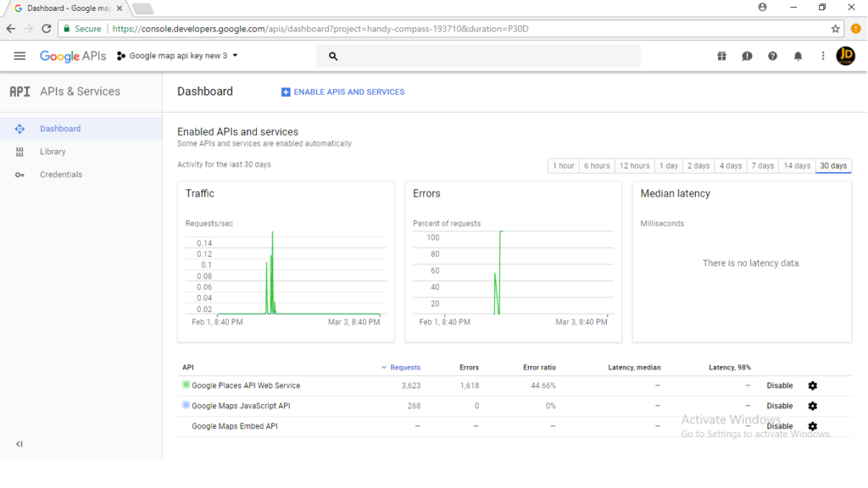Open the send feedback icon
The width and height of the screenshot is (868, 488).
tap(748, 56)
